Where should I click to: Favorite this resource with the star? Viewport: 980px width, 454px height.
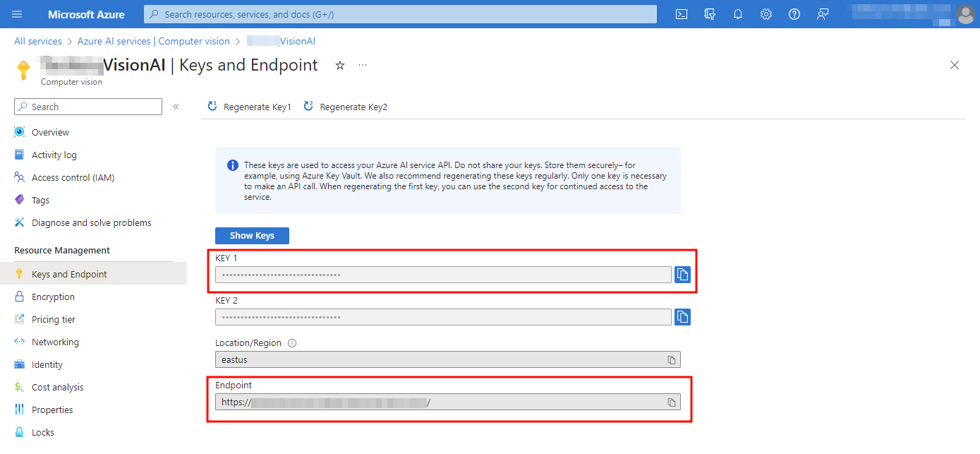(340, 65)
